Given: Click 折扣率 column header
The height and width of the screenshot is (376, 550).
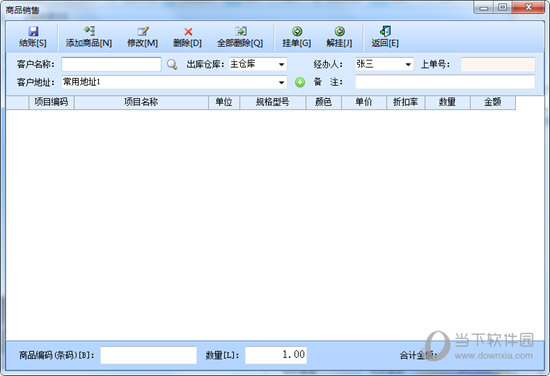Looking at the screenshot, I should point(406,102).
